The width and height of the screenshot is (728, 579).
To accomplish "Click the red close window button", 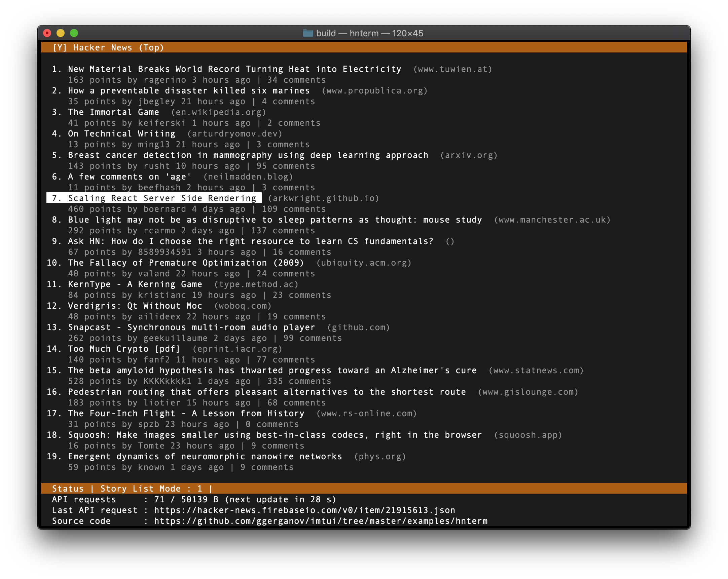I will click(x=47, y=33).
